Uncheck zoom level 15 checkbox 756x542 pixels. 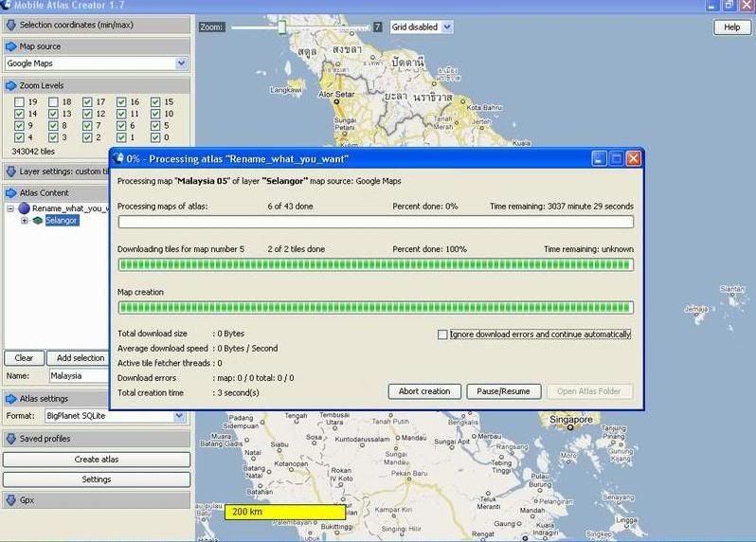coord(155,102)
